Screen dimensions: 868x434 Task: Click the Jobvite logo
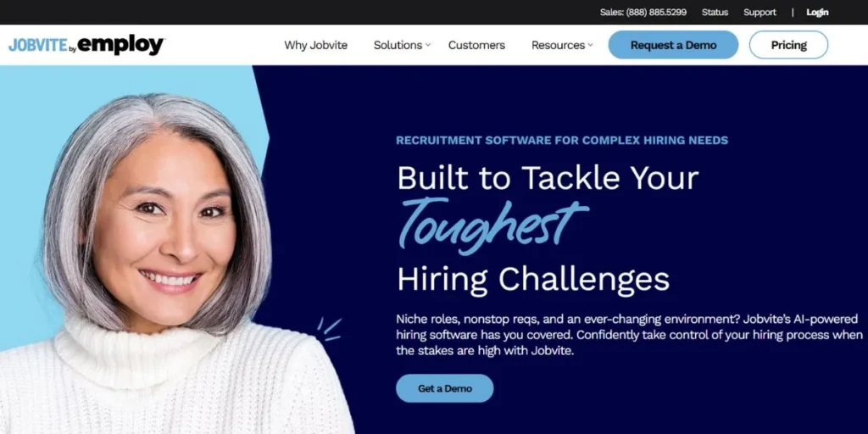[38, 46]
